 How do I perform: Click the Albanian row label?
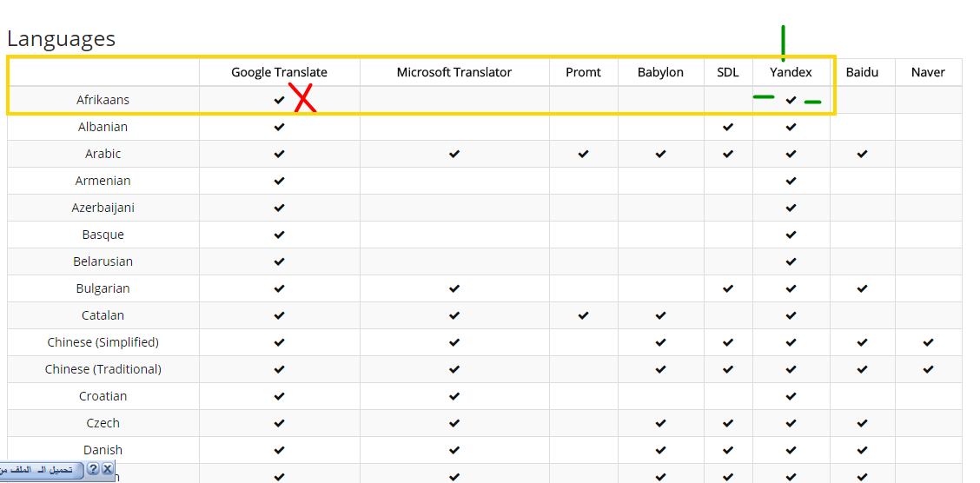point(103,127)
